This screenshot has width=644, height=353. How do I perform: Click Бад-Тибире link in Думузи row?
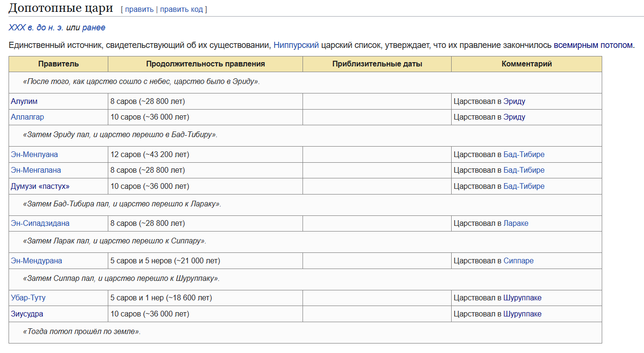(x=524, y=186)
